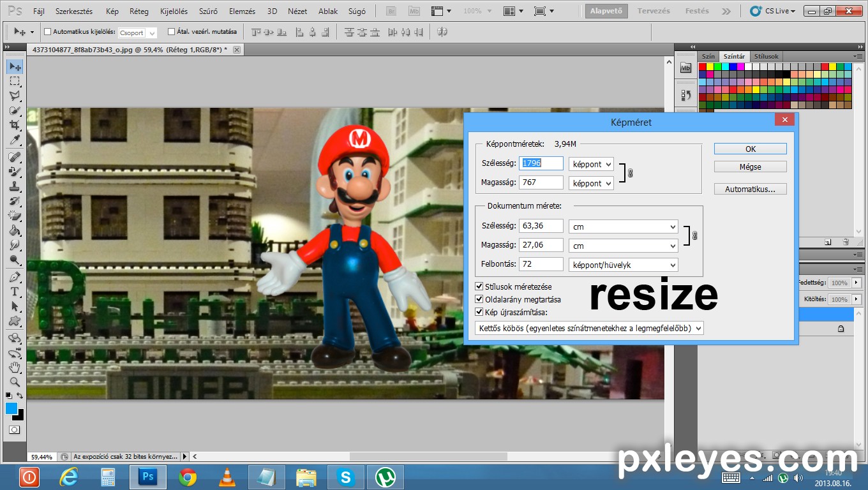
Task: Select the Clone Stamp tool
Action: pos(15,186)
